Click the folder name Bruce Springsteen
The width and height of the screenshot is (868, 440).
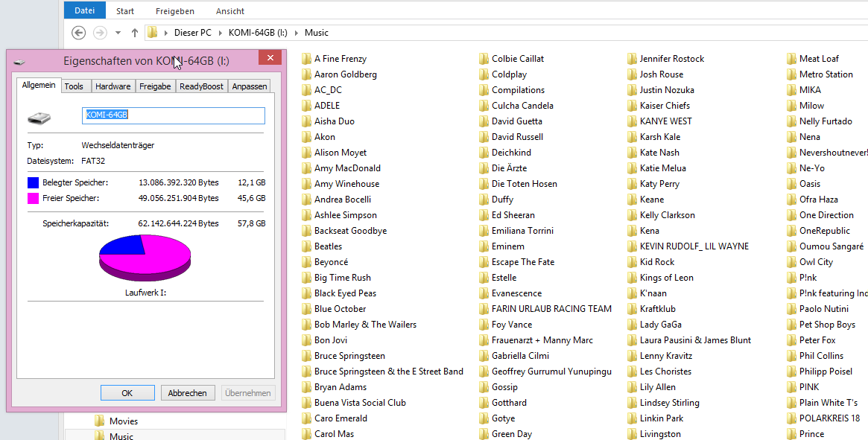coord(350,356)
